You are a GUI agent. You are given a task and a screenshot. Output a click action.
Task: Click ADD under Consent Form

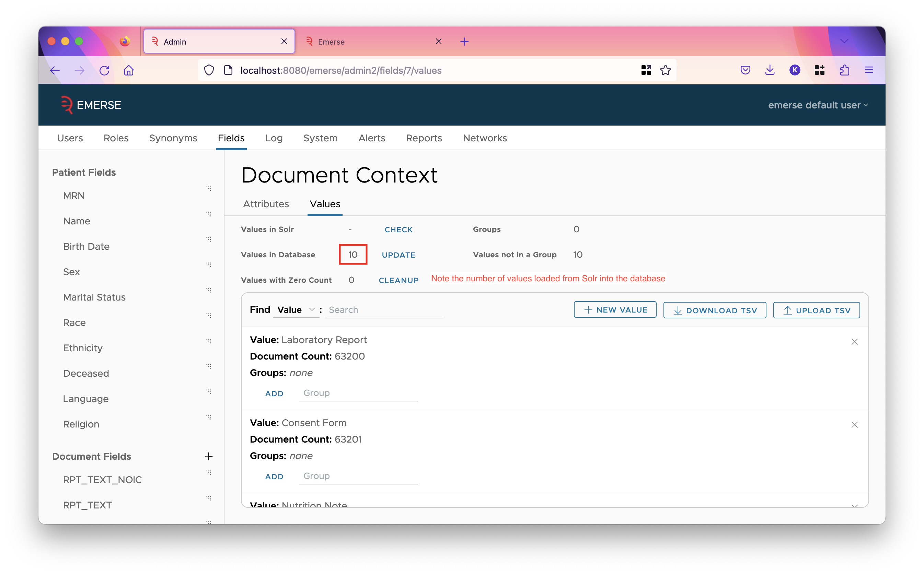274,477
